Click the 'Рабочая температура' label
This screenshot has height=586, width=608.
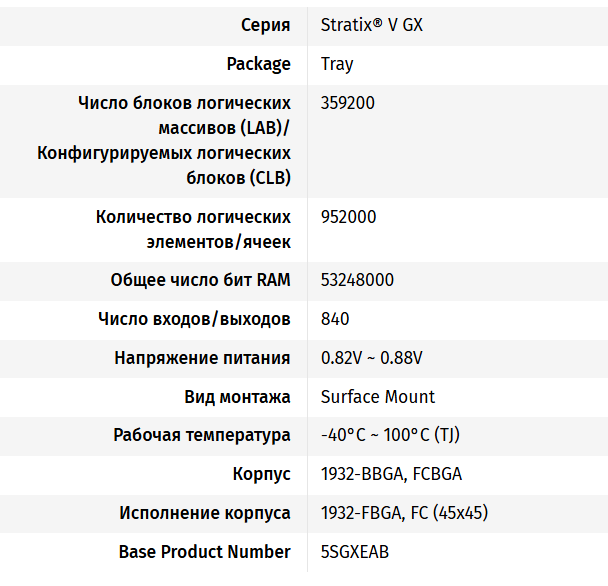coord(201,435)
